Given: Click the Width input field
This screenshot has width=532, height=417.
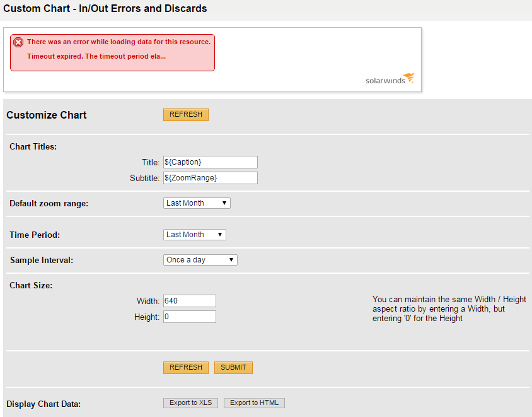Looking at the screenshot, I should (x=190, y=301).
